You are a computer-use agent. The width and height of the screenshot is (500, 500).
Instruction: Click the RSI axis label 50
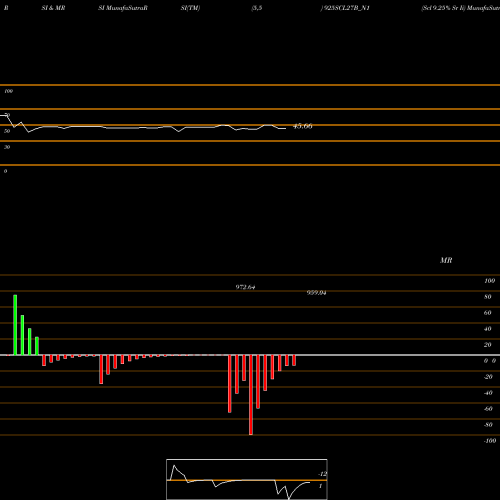(x=7, y=131)
